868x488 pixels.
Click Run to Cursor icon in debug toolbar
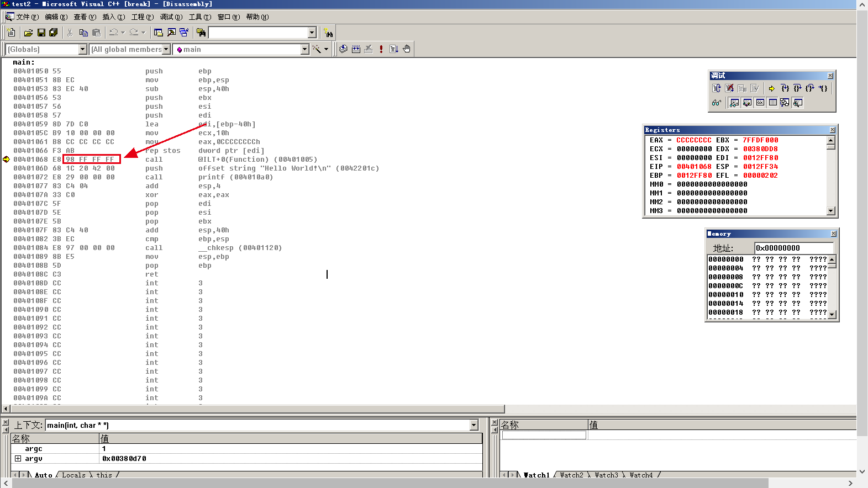pos(823,88)
